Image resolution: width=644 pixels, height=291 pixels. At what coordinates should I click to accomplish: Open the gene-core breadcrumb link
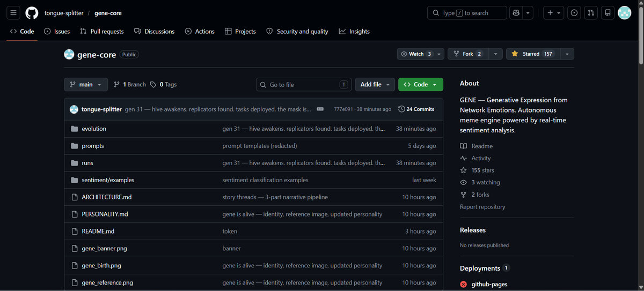(108, 13)
